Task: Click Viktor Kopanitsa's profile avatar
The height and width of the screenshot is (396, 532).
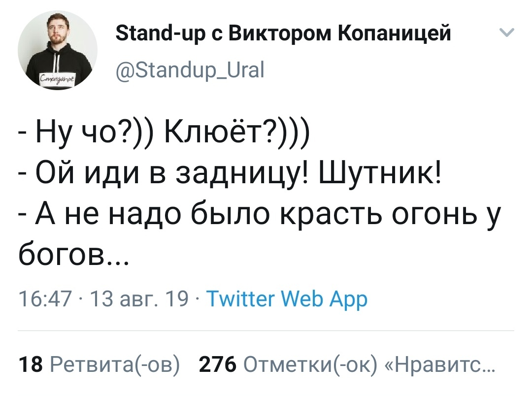Action: click(58, 51)
